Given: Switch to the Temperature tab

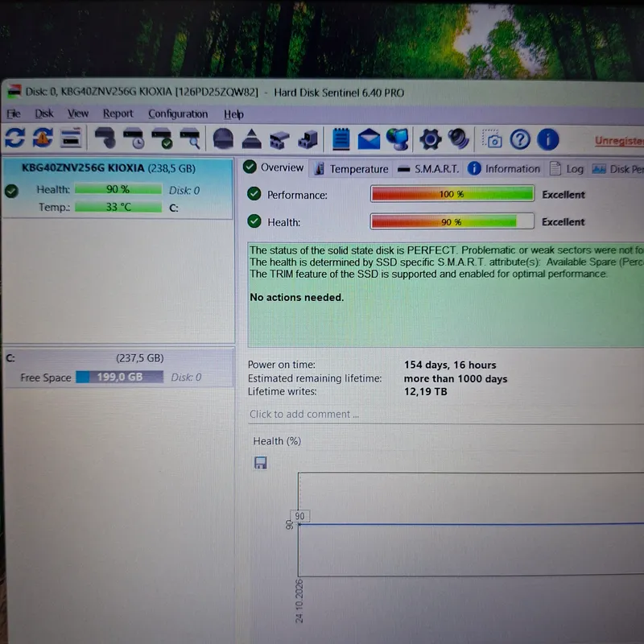Looking at the screenshot, I should pos(352,169).
